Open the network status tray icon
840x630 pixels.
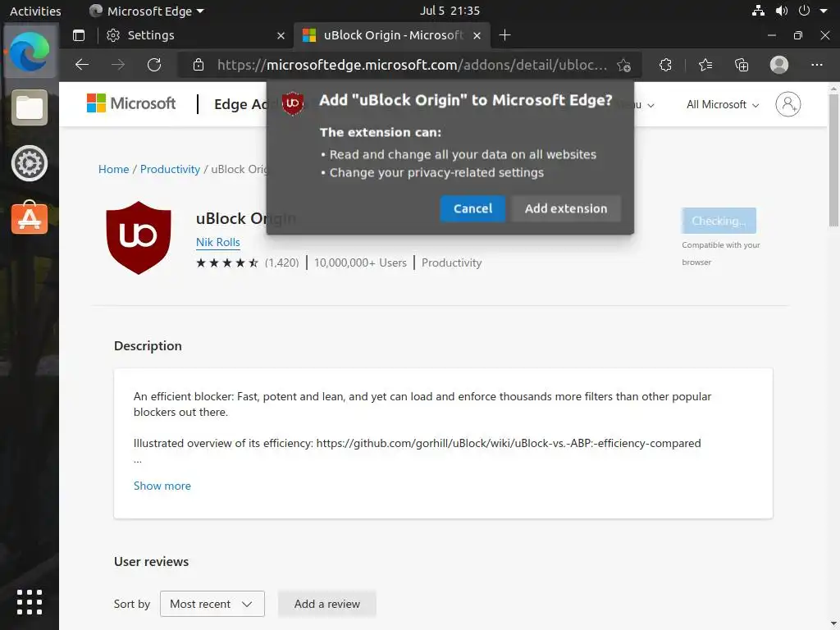coord(758,11)
